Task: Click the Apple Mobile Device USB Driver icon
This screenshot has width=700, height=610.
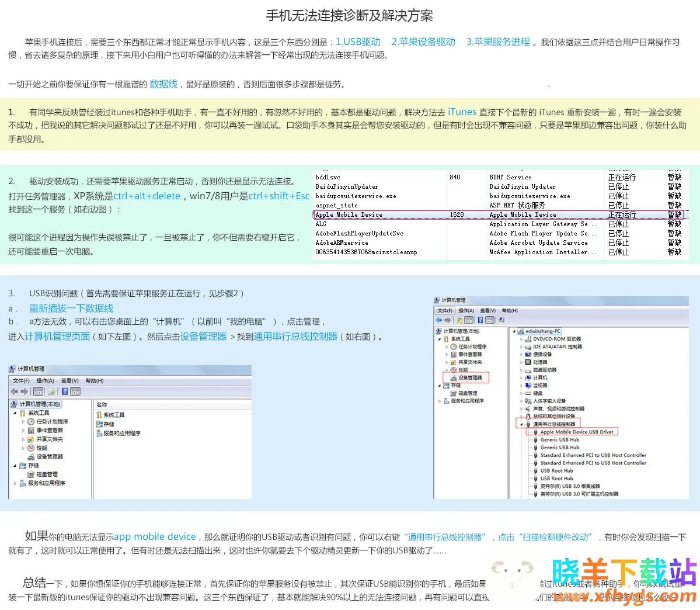Action: pos(535,432)
